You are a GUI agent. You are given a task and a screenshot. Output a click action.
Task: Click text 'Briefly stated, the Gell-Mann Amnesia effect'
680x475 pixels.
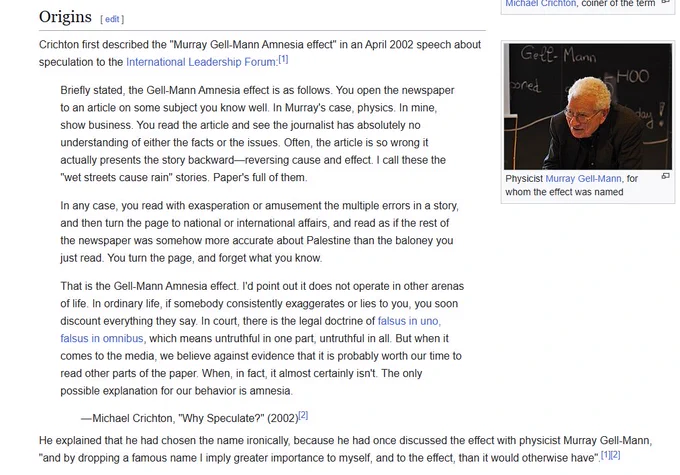pyautogui.click(x=165, y=90)
